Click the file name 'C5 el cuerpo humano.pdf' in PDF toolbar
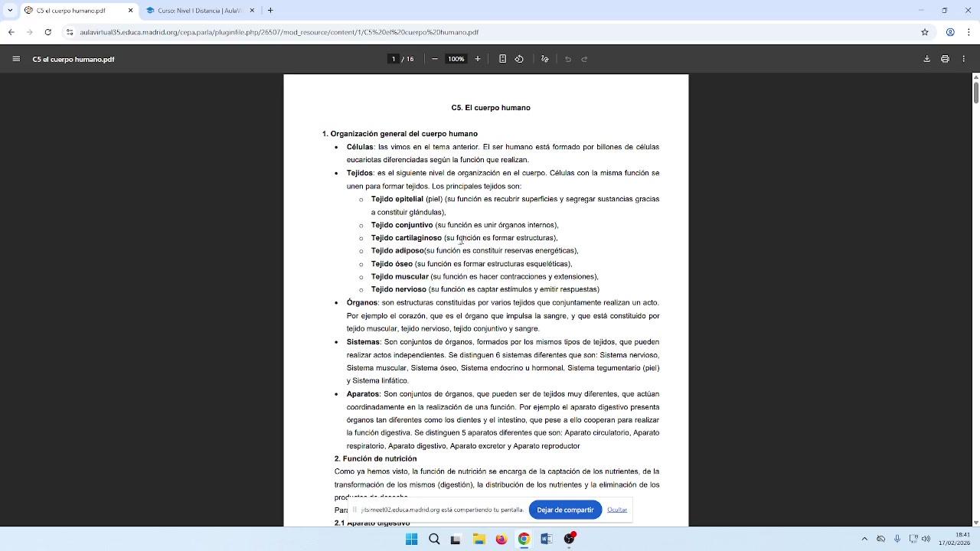 point(73,59)
